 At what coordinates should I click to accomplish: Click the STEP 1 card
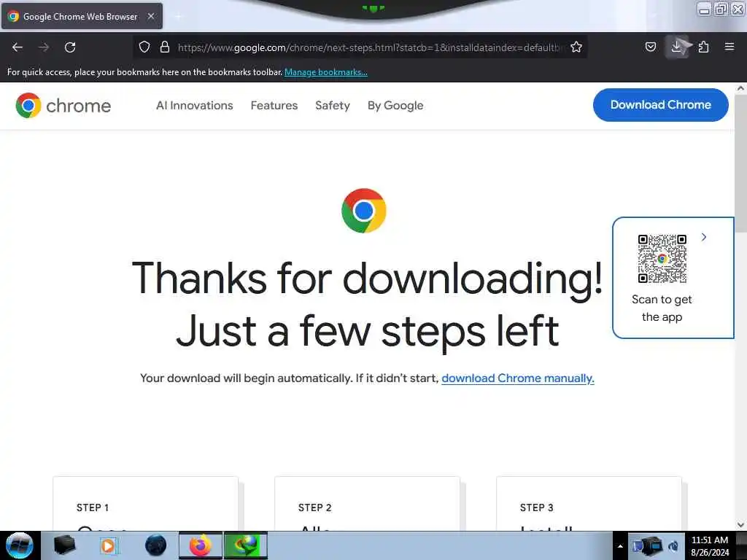click(145, 504)
